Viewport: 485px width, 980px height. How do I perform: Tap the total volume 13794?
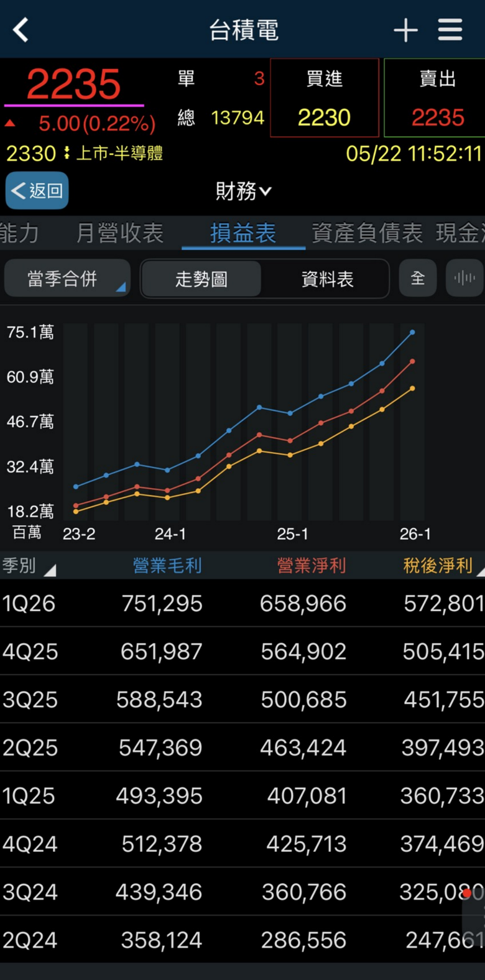tap(238, 118)
